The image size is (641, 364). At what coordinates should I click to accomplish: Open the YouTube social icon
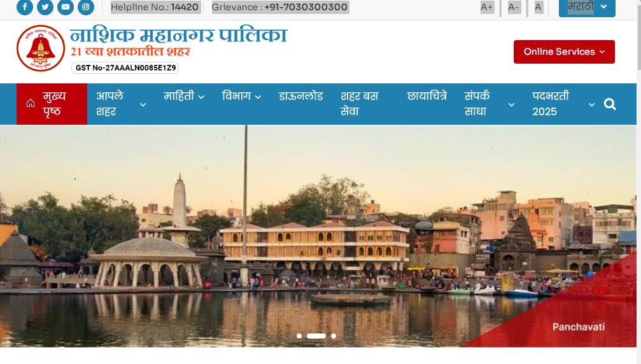pos(66,7)
